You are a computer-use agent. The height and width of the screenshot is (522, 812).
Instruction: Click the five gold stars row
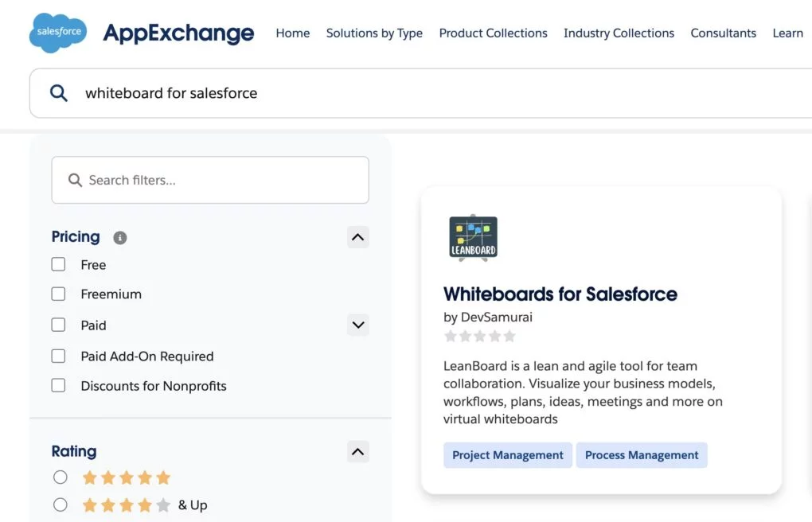(127, 477)
